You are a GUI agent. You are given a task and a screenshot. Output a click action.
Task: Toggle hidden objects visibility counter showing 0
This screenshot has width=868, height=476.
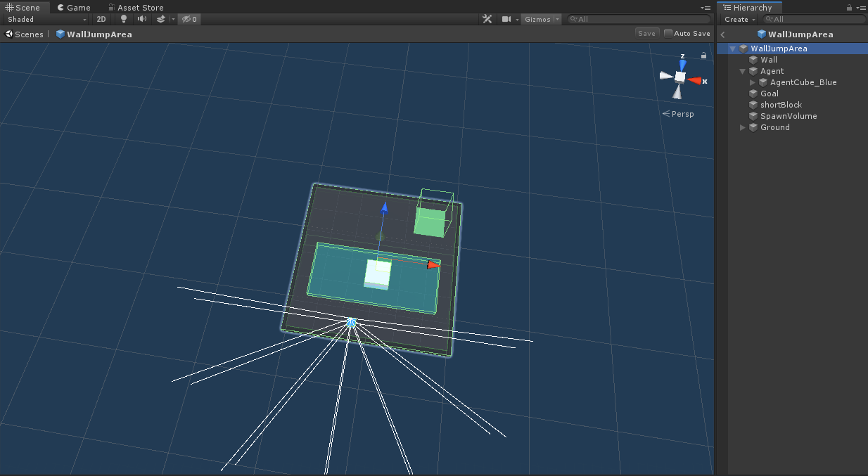pos(189,19)
